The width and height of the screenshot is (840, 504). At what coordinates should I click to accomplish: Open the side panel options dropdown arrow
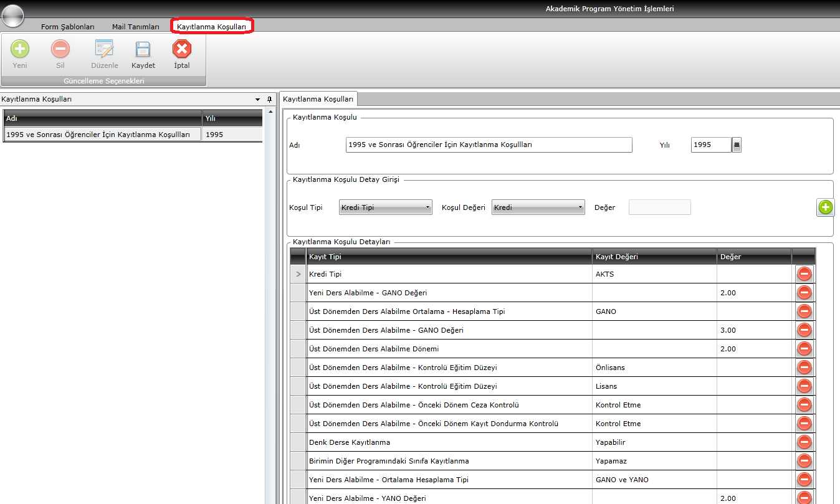tap(258, 100)
